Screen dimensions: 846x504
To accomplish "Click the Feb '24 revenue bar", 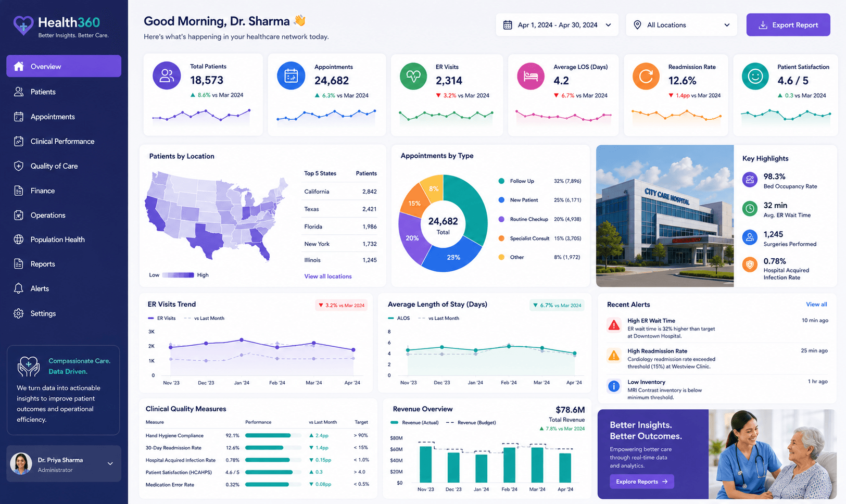I will point(509,464).
